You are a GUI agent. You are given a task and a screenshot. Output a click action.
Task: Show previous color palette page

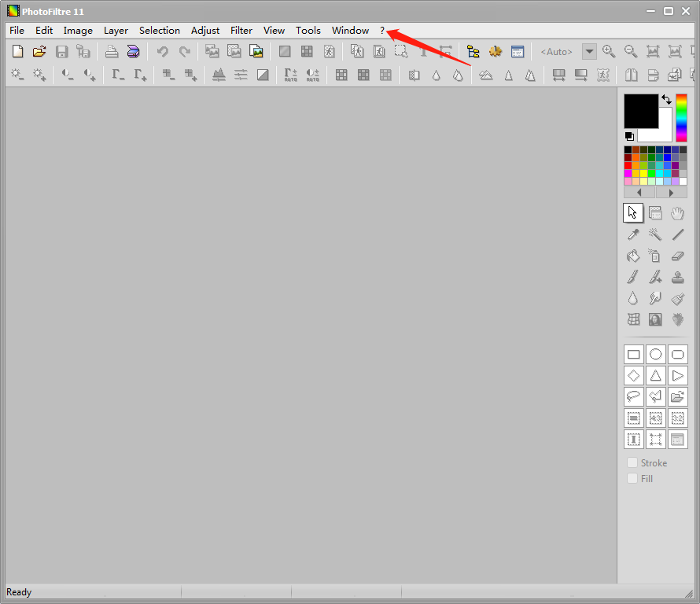[639, 193]
